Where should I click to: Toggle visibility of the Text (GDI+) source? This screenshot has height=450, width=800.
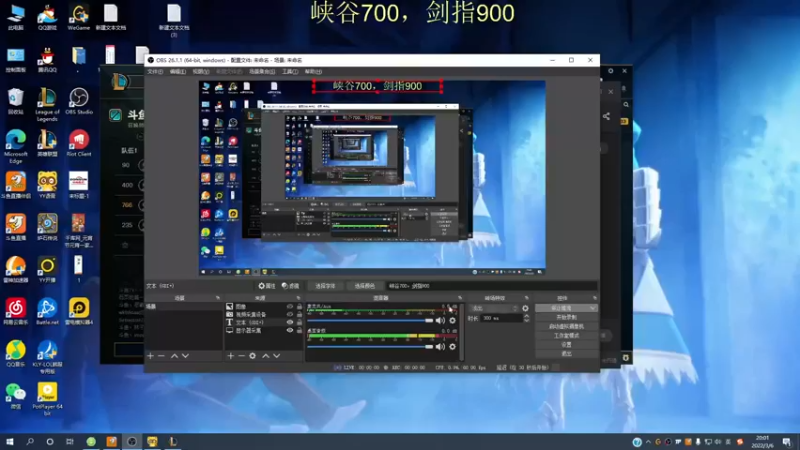(x=290, y=322)
